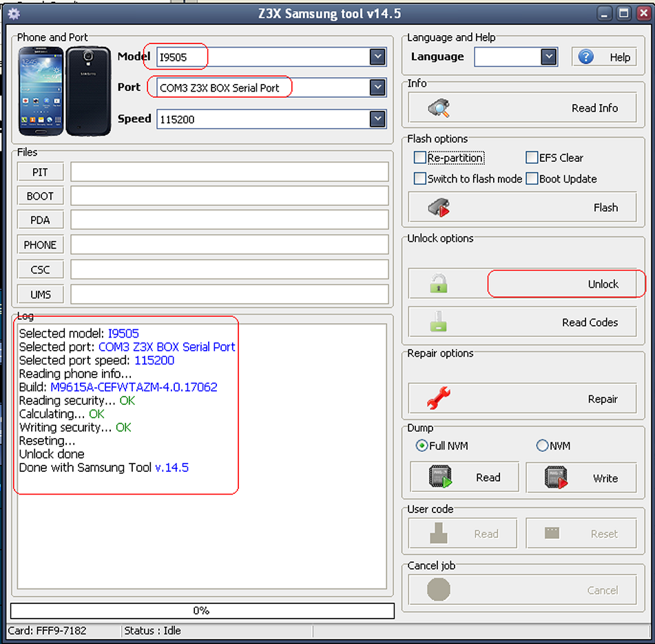Click the Read Codes green icon
This screenshot has height=644, width=655.
coord(438,322)
